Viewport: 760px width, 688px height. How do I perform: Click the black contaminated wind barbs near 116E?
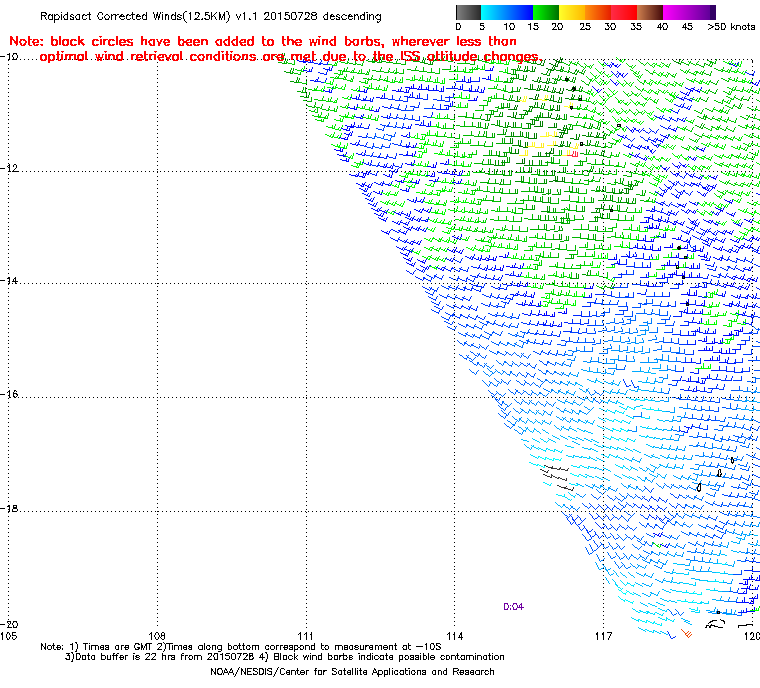557,478
